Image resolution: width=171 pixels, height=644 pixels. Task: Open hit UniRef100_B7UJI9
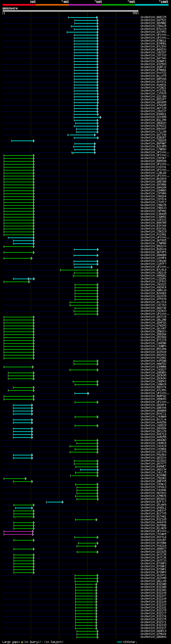(x=153, y=29)
